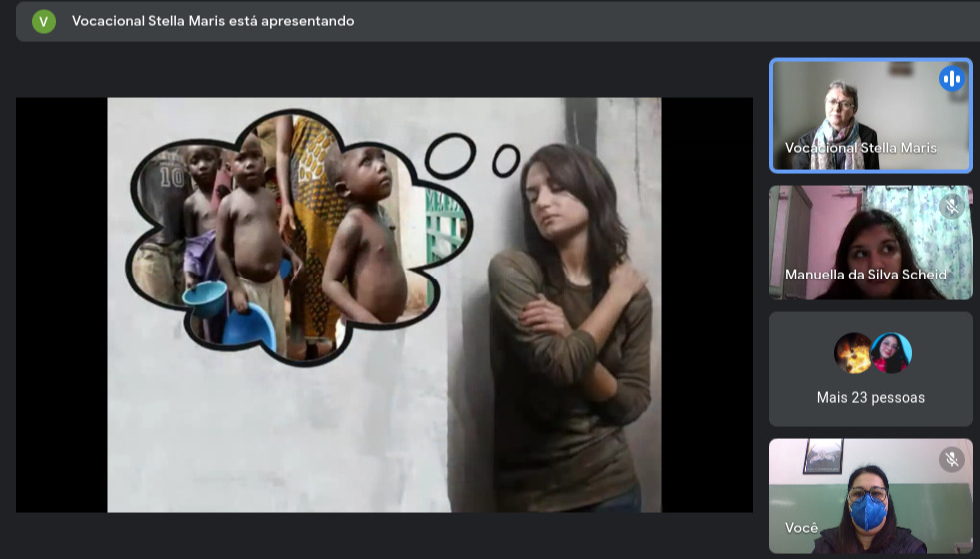This screenshot has width=980, height=559.
Task: Click the 'Você' name label
Action: pyautogui.click(x=801, y=528)
